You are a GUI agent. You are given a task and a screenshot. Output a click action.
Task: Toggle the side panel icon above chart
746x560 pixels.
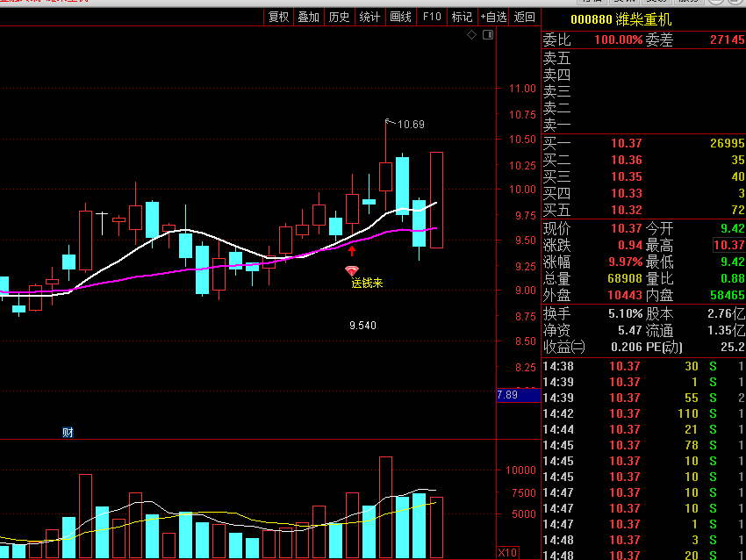488,35
